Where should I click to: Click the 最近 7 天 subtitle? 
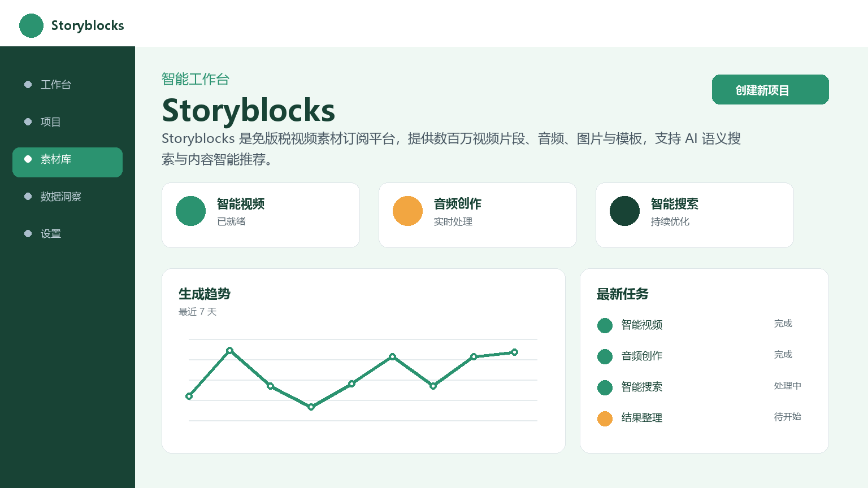tap(197, 312)
